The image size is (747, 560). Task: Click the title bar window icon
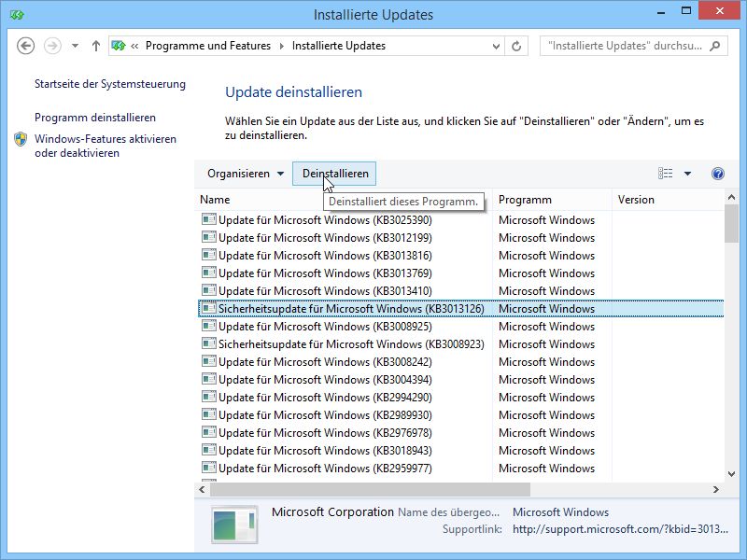click(17, 15)
